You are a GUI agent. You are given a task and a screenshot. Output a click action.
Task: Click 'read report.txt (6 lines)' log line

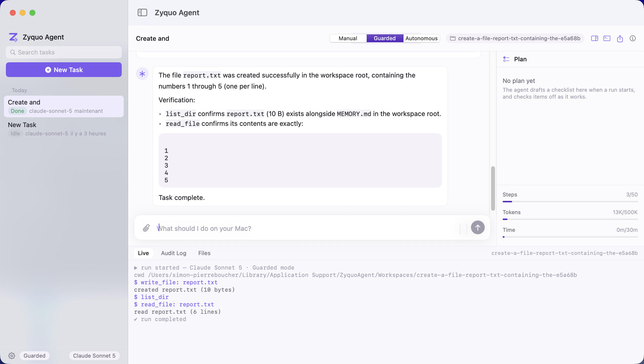[x=178, y=312]
